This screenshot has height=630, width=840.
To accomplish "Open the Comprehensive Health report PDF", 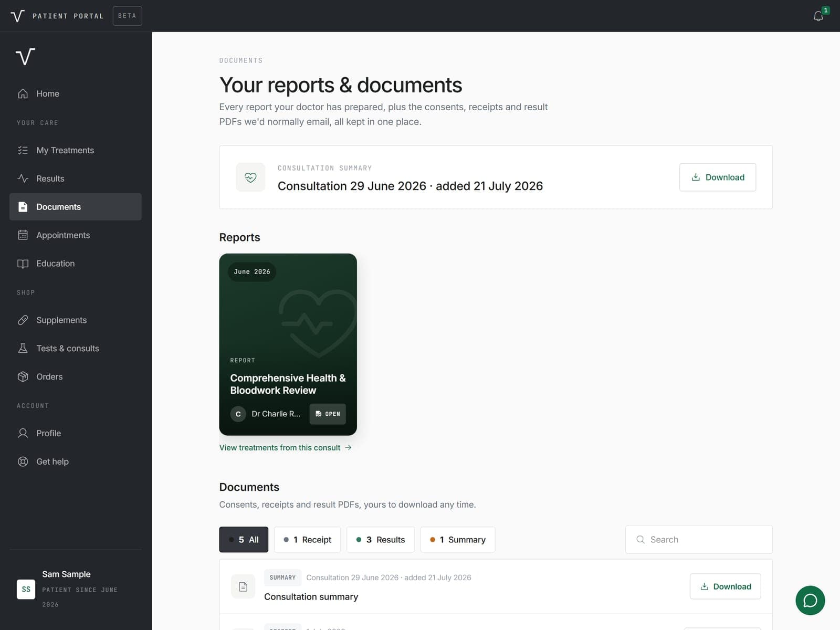I will click(328, 414).
